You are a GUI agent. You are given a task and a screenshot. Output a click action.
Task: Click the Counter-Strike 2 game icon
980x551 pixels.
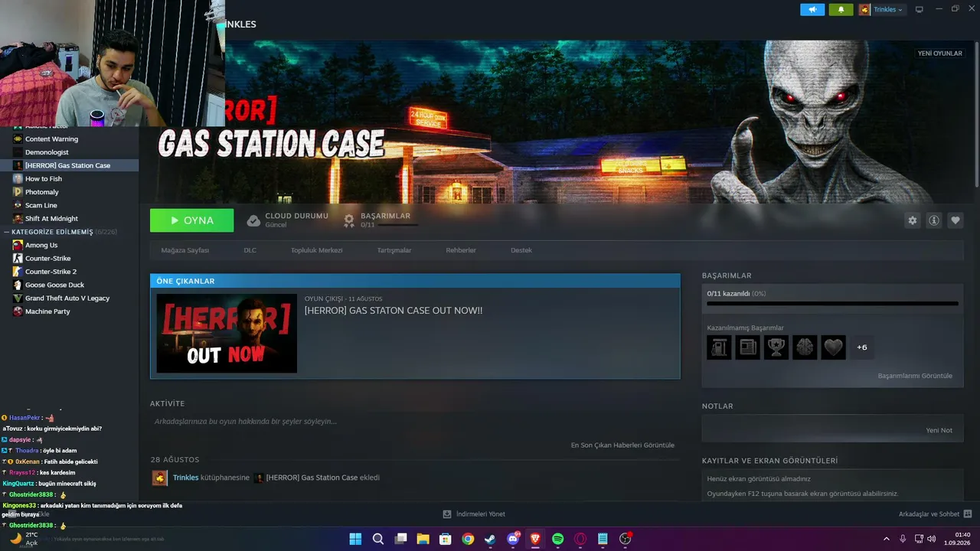(18, 272)
